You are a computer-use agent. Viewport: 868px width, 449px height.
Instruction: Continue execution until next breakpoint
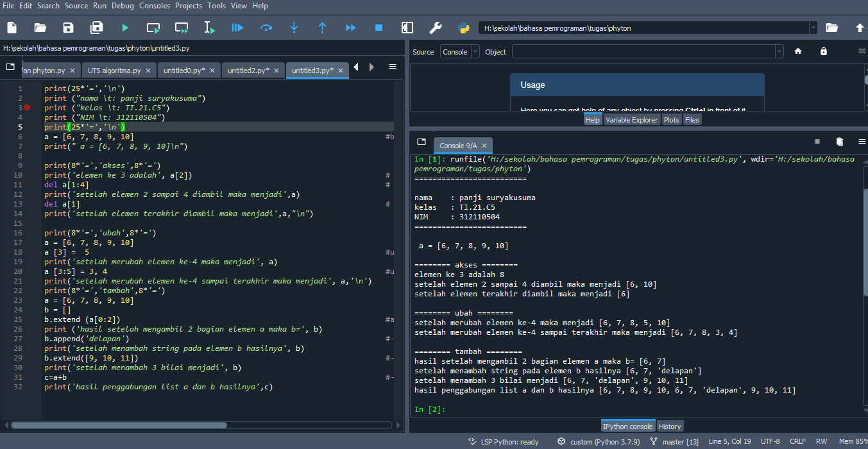pyautogui.click(x=351, y=28)
